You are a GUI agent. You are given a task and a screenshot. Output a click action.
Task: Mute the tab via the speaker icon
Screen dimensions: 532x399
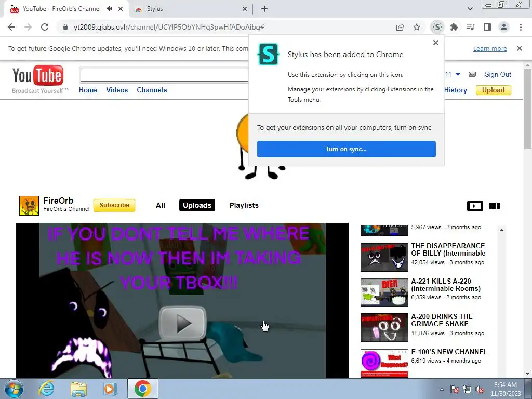(109, 9)
